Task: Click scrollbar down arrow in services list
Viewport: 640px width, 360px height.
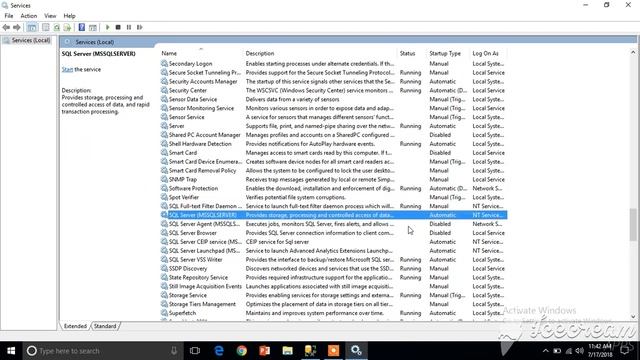Action: coord(633,316)
